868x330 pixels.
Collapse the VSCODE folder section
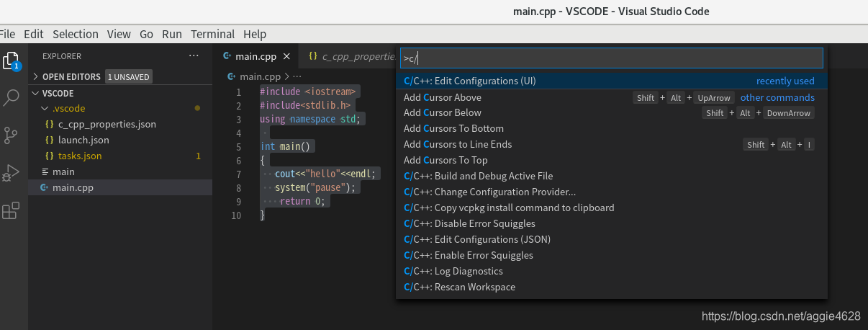click(37, 93)
